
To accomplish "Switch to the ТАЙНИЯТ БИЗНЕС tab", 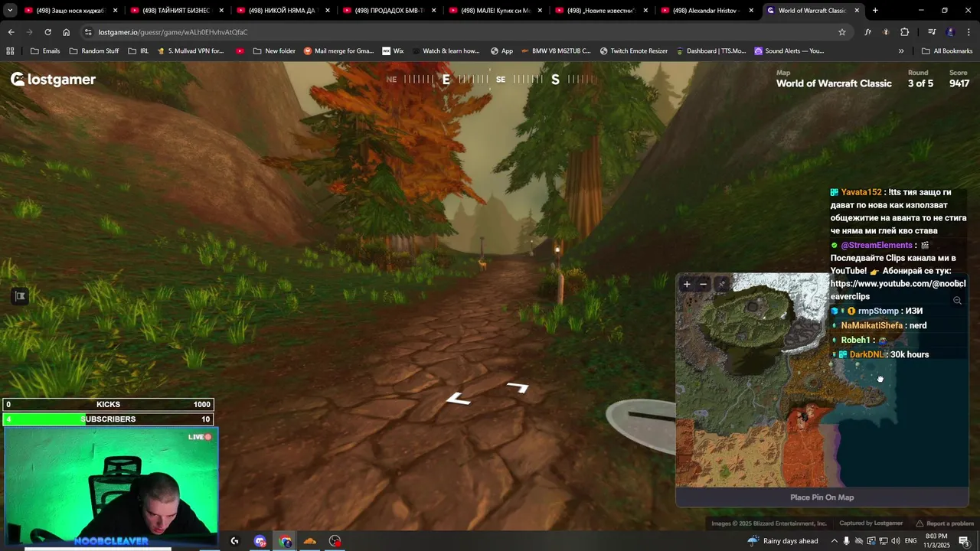I will [177, 11].
